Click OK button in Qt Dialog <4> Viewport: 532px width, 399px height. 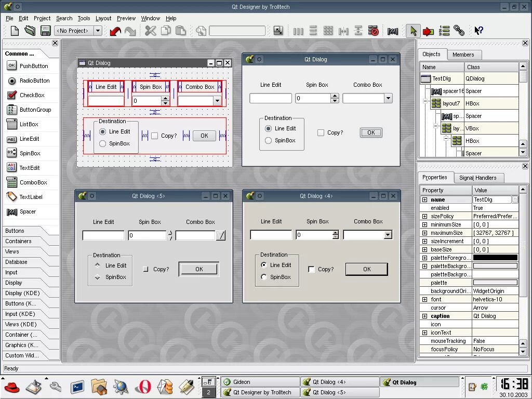coord(367,269)
